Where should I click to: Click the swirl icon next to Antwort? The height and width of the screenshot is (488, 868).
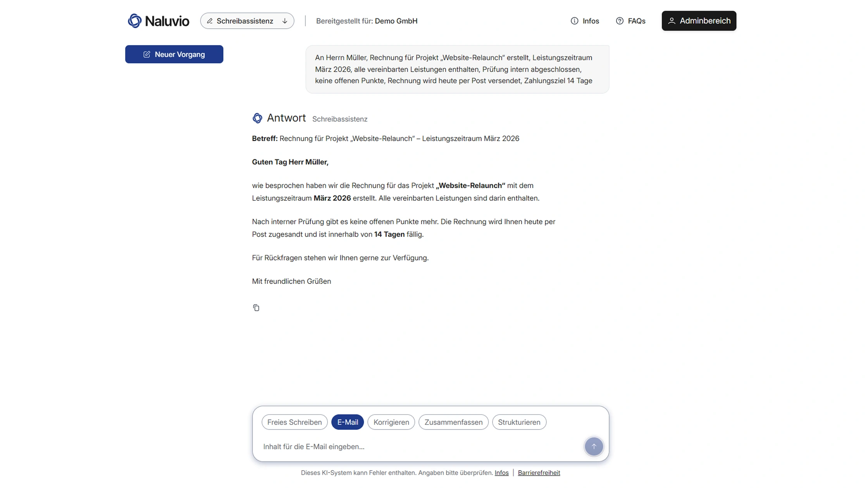tap(257, 118)
